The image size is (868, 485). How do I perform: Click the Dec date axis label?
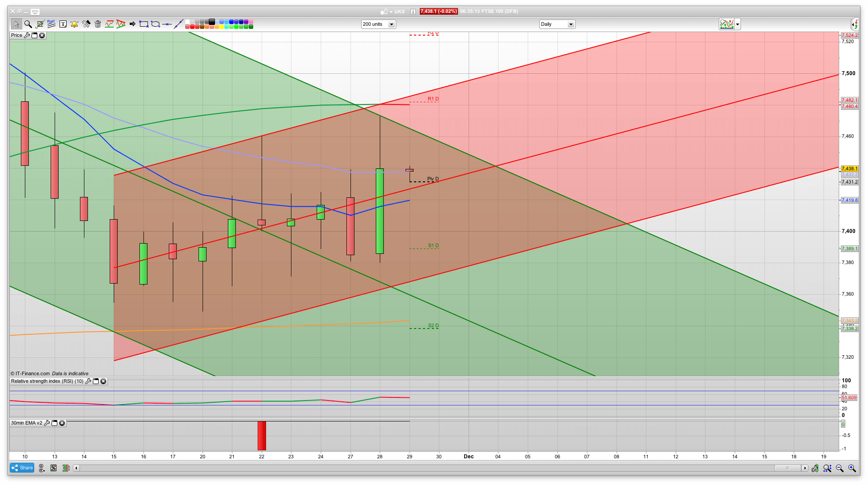(x=469, y=457)
